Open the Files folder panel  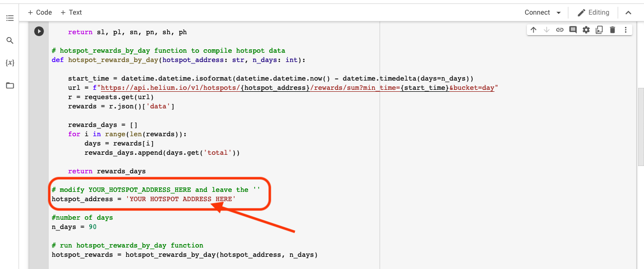[x=10, y=85]
